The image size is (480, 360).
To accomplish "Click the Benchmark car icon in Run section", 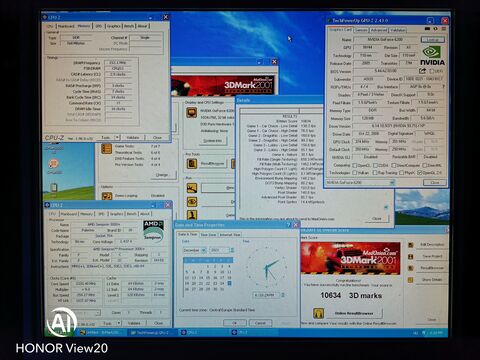I will pos(192,188).
